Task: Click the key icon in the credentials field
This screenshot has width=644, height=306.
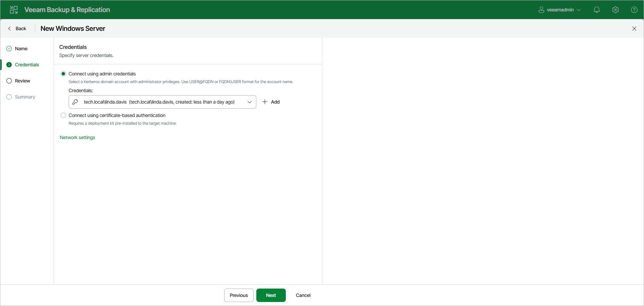Action: [x=75, y=102]
